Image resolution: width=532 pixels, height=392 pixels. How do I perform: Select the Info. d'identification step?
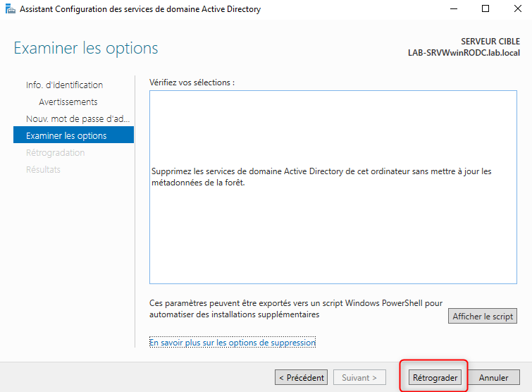[64, 85]
